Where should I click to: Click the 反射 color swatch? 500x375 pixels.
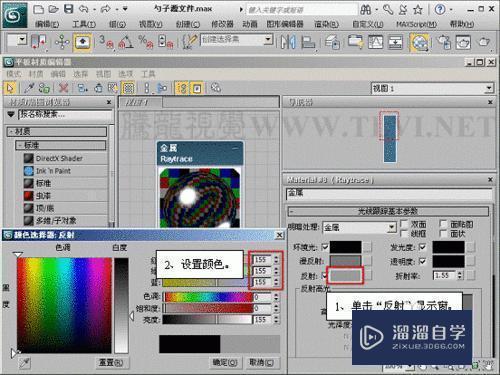tap(345, 275)
